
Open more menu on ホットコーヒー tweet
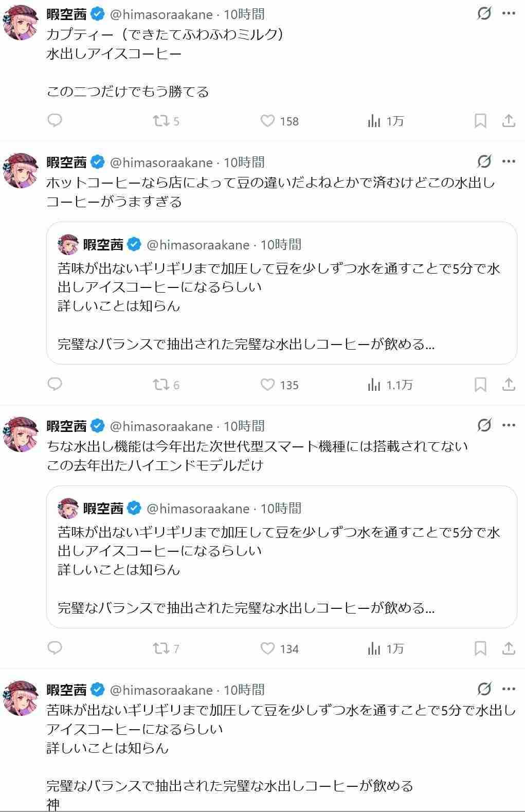point(509,162)
